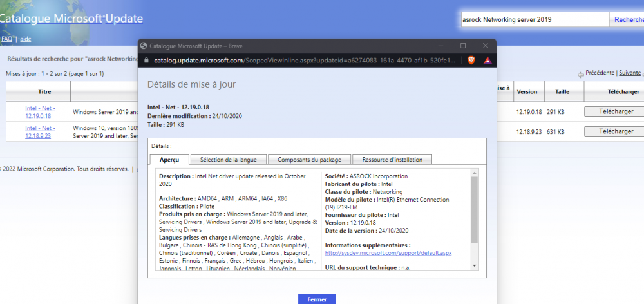Open the FAQ link

(x=6, y=39)
